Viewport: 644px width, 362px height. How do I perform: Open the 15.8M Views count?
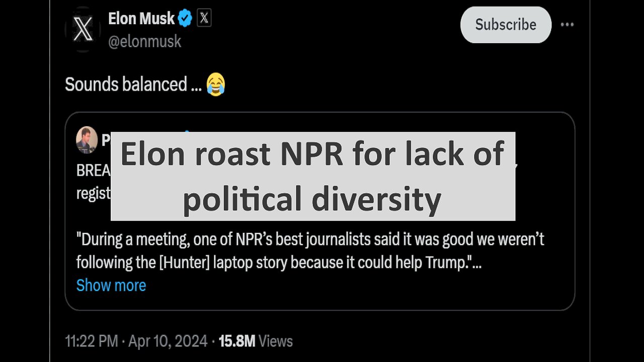coord(255,341)
